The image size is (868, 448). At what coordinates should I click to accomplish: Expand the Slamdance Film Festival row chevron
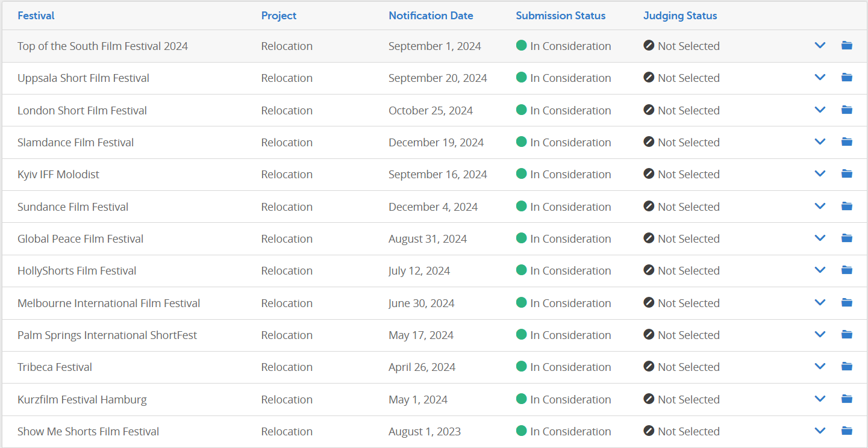(820, 142)
